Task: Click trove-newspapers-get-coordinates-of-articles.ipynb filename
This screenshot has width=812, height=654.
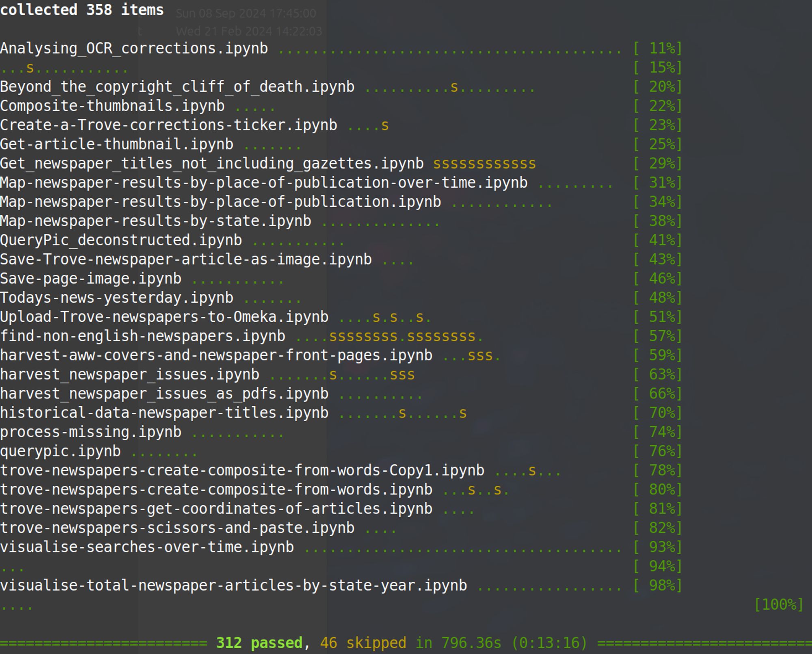Action: tap(216, 509)
